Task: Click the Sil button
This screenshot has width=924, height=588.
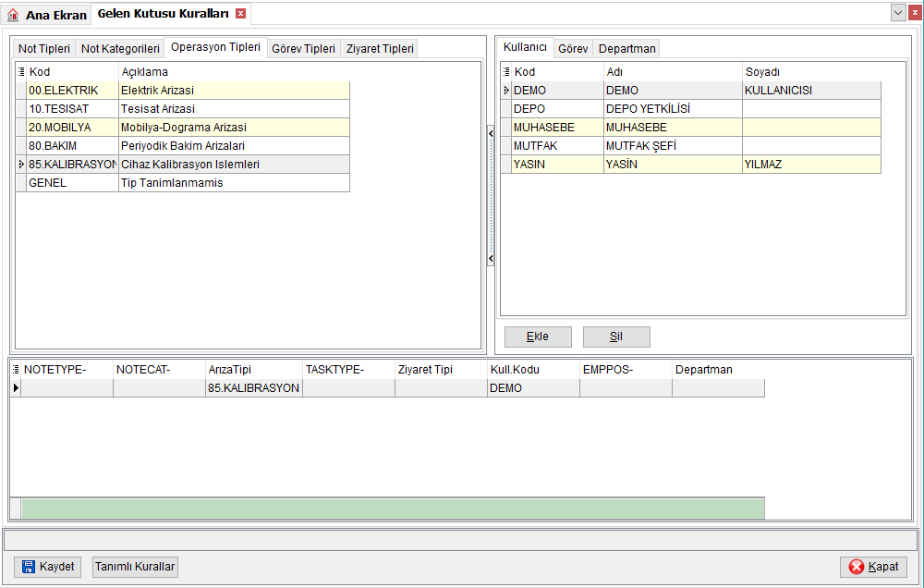Action: pyautogui.click(x=616, y=337)
